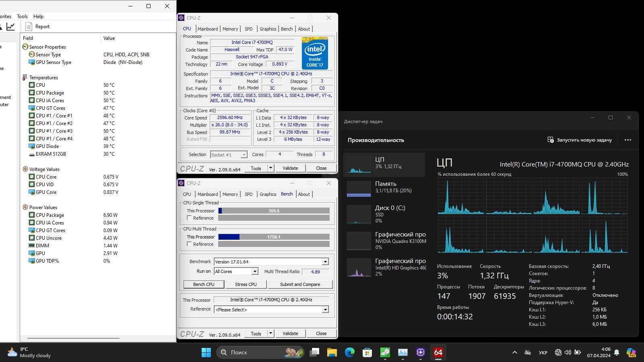Click Power Values lightning icon

25,207
